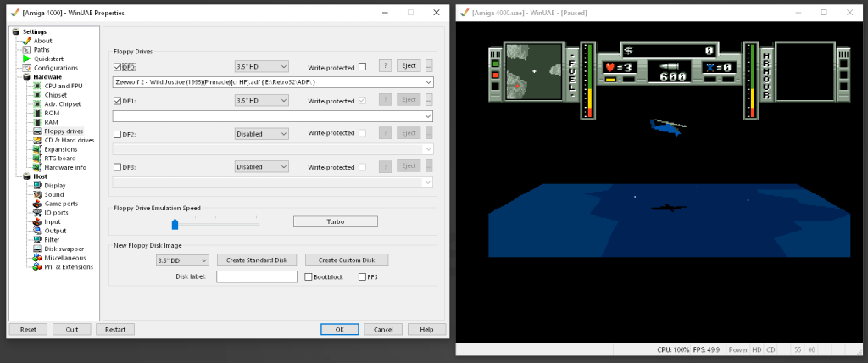Go to the Expansions page
868x363 pixels.
point(60,149)
